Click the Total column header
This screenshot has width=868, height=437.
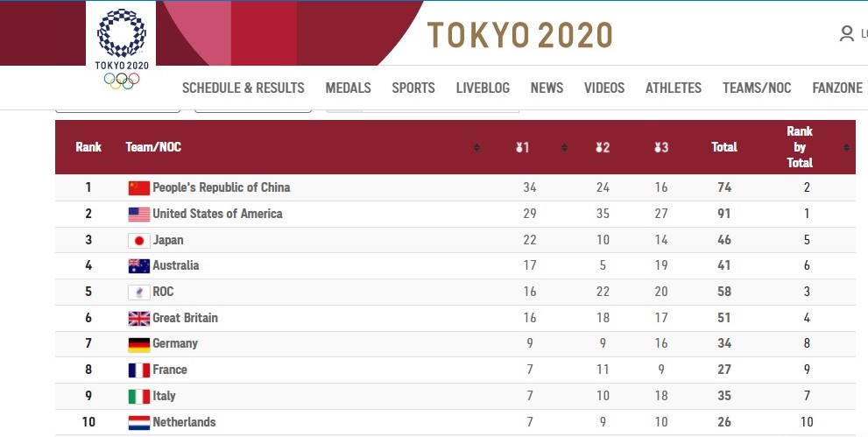[724, 147]
